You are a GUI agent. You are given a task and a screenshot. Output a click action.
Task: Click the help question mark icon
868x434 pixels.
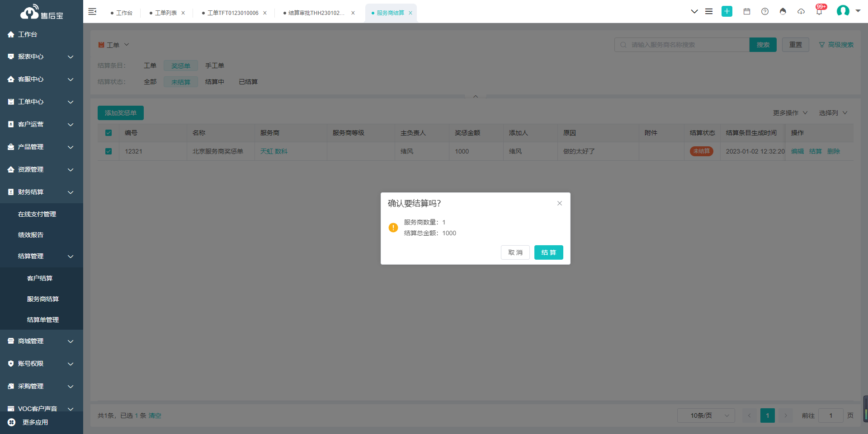click(x=765, y=11)
